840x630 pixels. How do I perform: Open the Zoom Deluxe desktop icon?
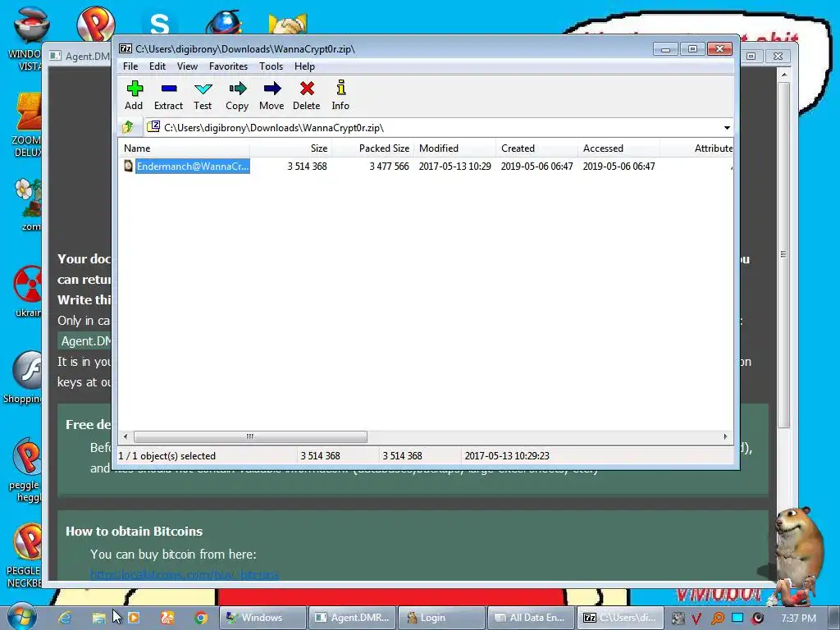pos(27,125)
